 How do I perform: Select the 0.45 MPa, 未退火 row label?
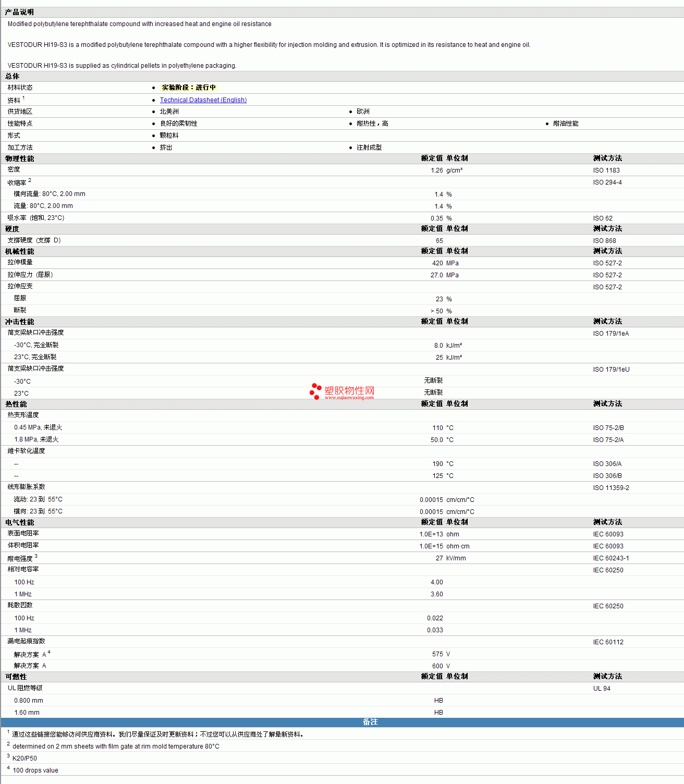(38, 427)
